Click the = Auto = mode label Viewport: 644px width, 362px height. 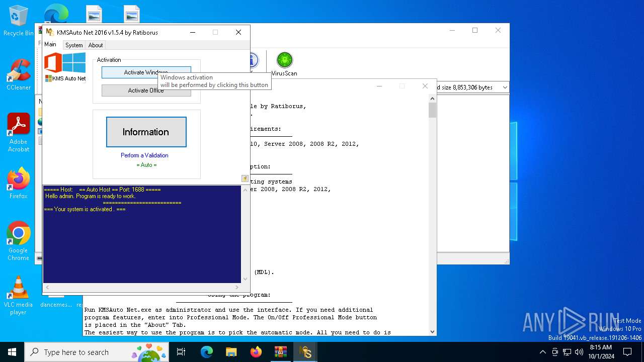click(x=146, y=165)
